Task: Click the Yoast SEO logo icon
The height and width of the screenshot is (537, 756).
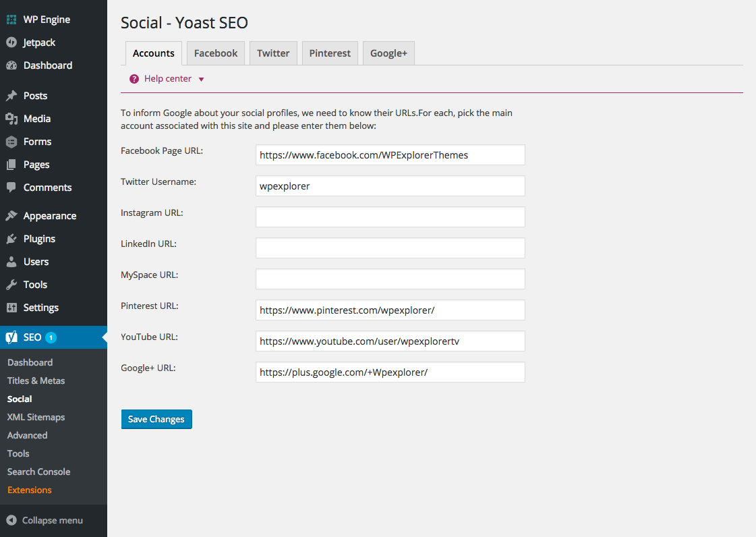Action: click(x=11, y=337)
